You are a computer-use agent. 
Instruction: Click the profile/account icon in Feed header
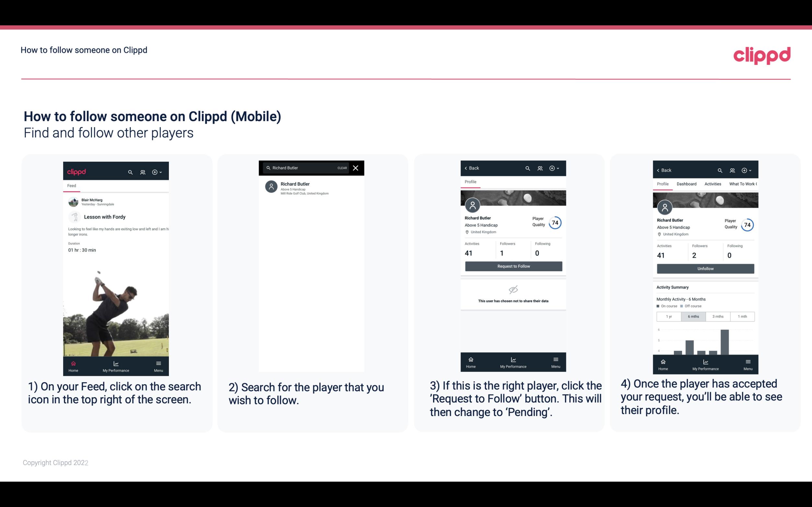[142, 172]
